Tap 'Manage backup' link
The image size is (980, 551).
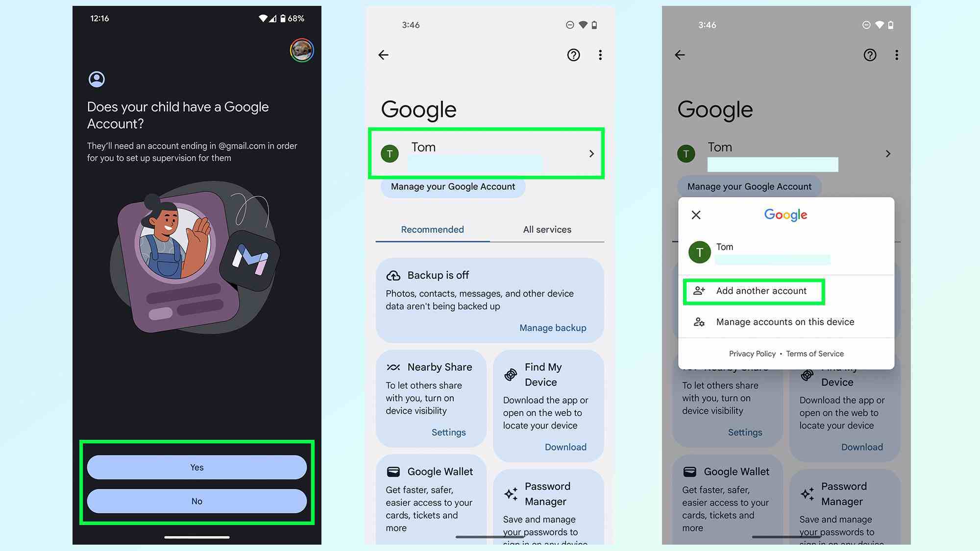pos(553,328)
